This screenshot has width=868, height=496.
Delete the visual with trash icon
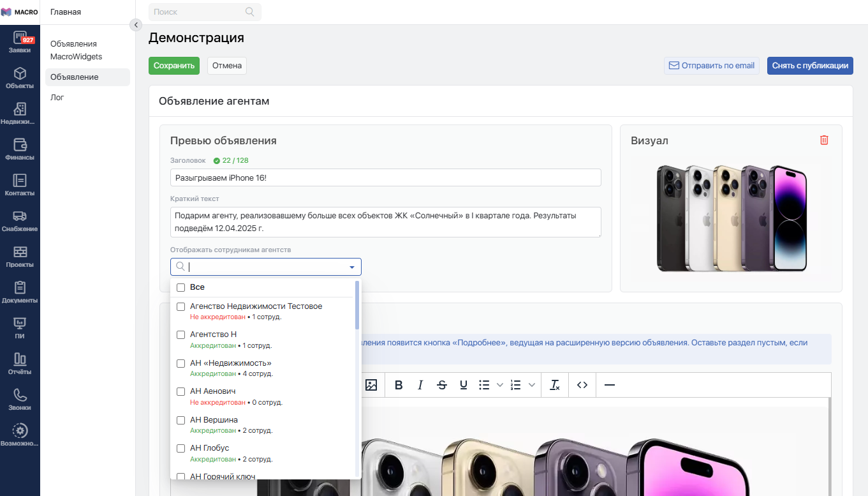click(x=824, y=140)
